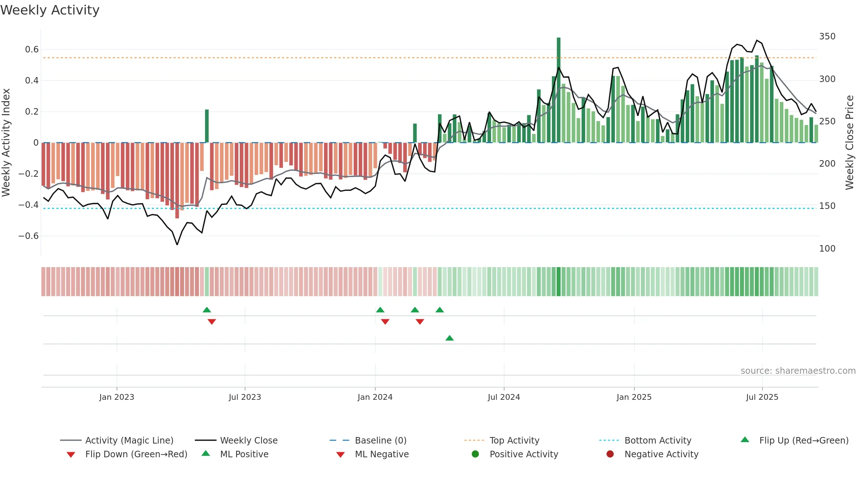Click the darkest green cell in heatmap strip
The image size is (868, 488).
click(x=559, y=282)
